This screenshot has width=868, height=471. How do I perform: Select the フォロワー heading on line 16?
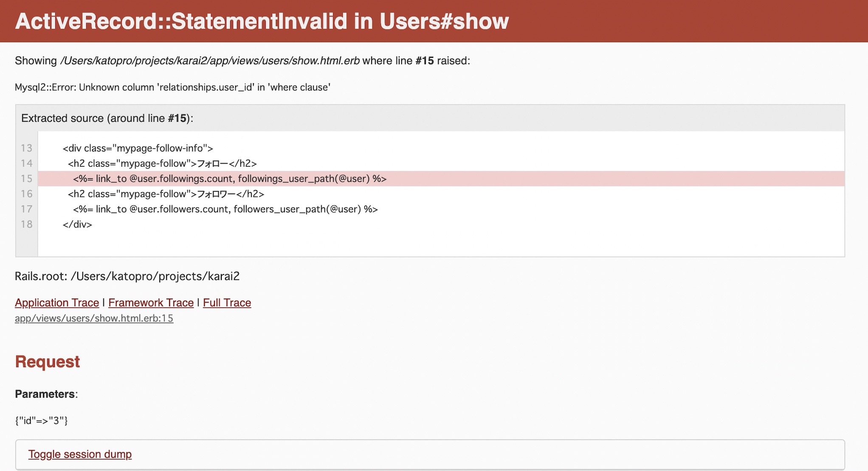click(x=214, y=193)
